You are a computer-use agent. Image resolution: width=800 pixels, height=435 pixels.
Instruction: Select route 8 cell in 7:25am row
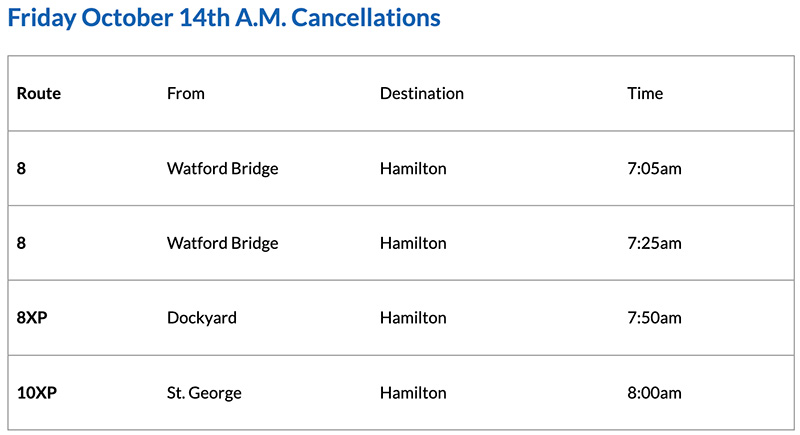pyautogui.click(x=22, y=243)
